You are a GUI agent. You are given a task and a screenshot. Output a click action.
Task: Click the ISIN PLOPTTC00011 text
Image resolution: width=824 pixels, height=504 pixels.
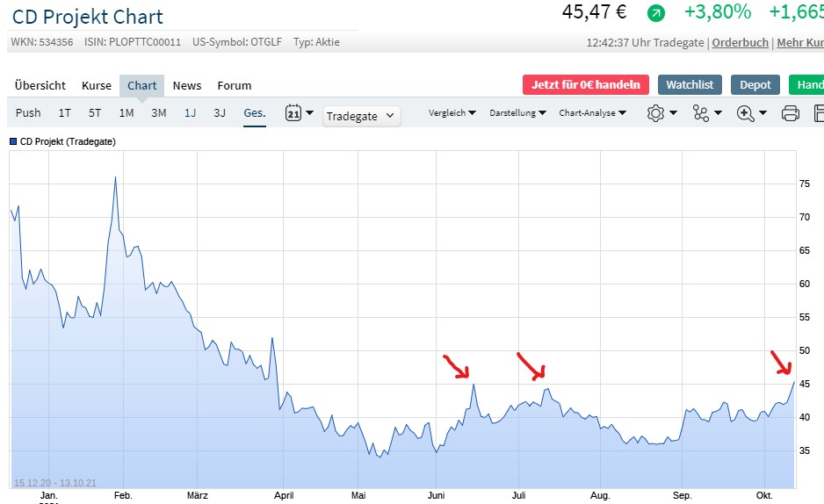point(133,42)
